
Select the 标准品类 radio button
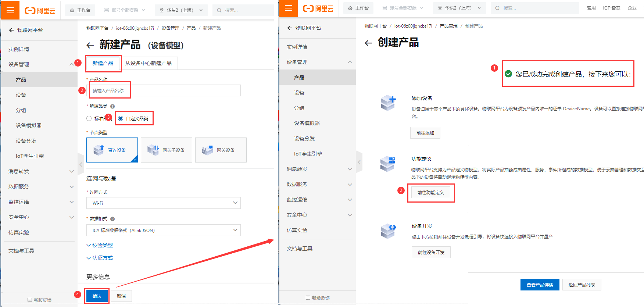click(x=89, y=118)
